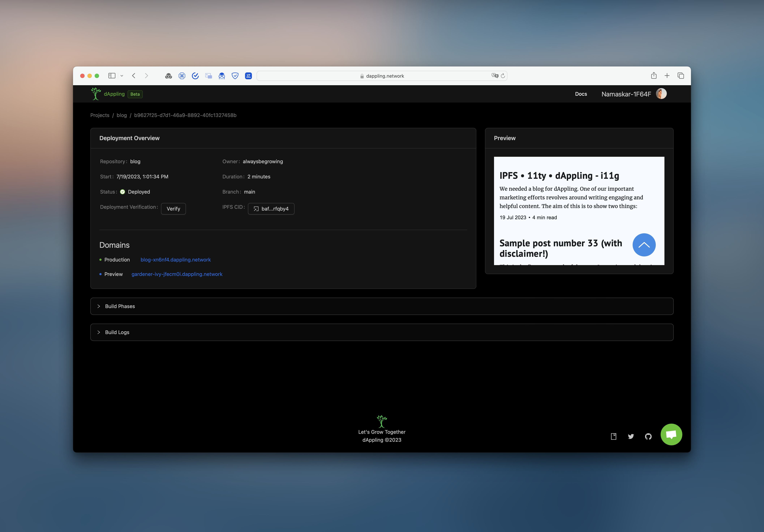The width and height of the screenshot is (764, 532).
Task: Open the green chat bubble widget
Action: [671, 434]
